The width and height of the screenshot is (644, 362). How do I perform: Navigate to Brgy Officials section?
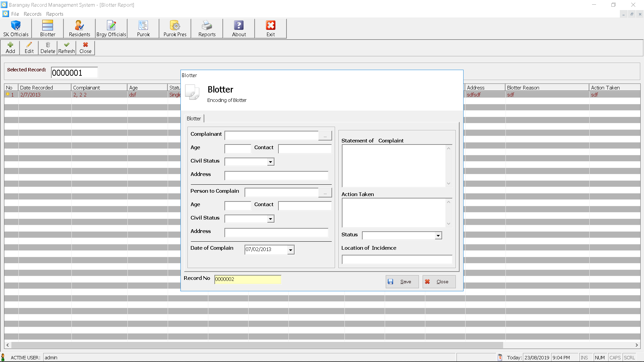111,28
